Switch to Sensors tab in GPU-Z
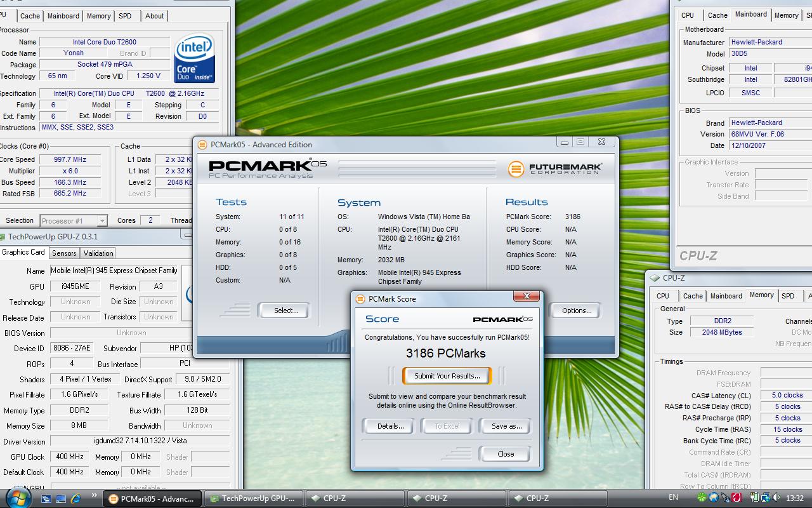 pyautogui.click(x=64, y=253)
